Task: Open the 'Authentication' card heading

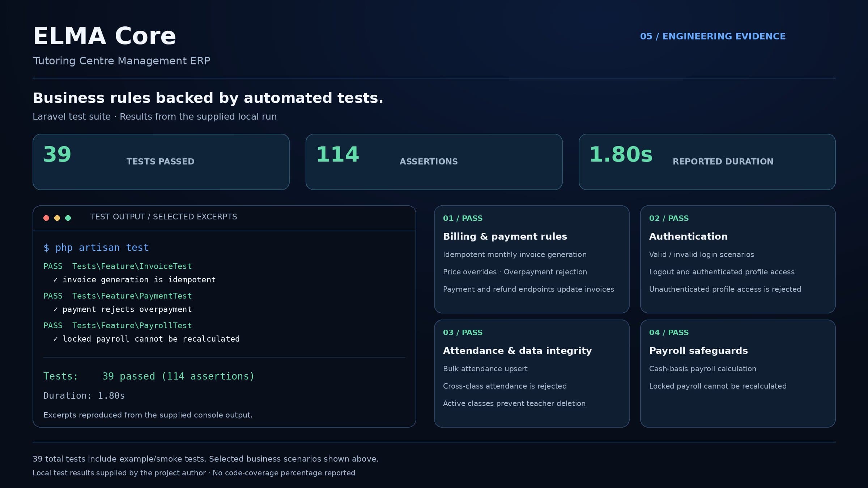Action: [x=688, y=236]
